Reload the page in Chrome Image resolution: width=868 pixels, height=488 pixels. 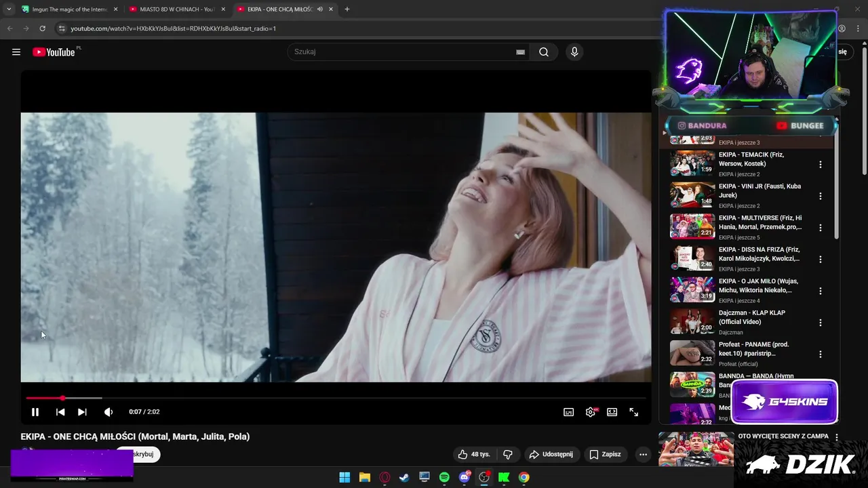pyautogui.click(x=42, y=28)
